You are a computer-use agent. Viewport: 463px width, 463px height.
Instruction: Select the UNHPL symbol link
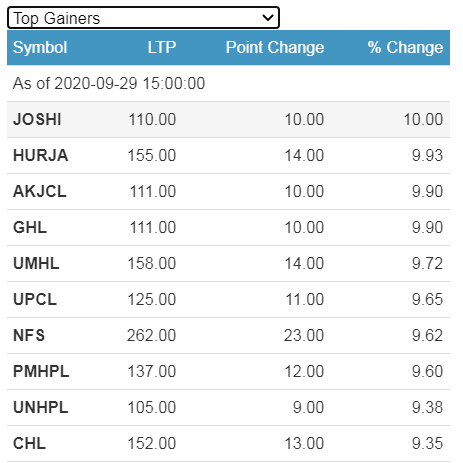point(41,407)
